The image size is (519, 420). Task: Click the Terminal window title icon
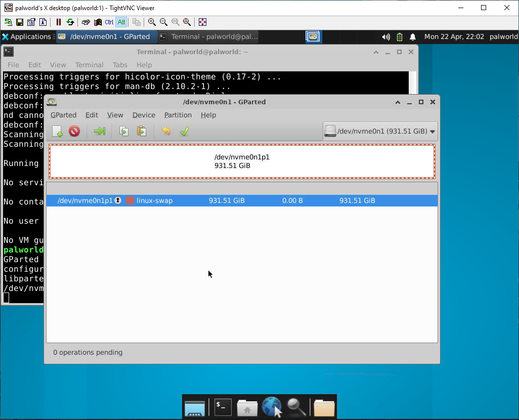9,52
